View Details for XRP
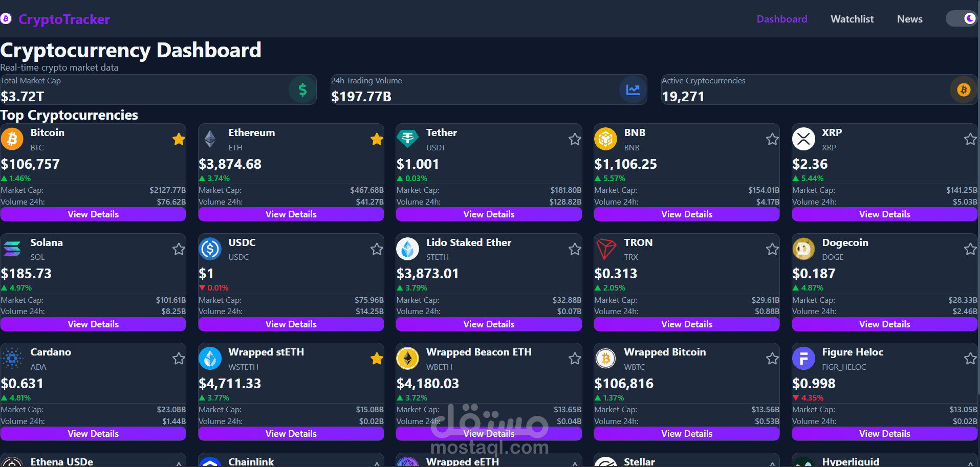This screenshot has width=980, height=467. click(x=884, y=214)
